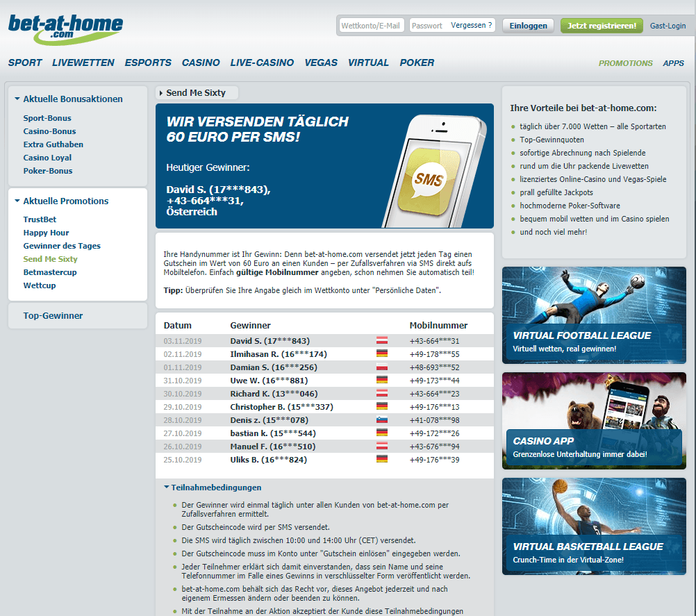Open PROMOTIONS in the top navigation
Image resolution: width=696 pixels, height=616 pixels.
625,63
